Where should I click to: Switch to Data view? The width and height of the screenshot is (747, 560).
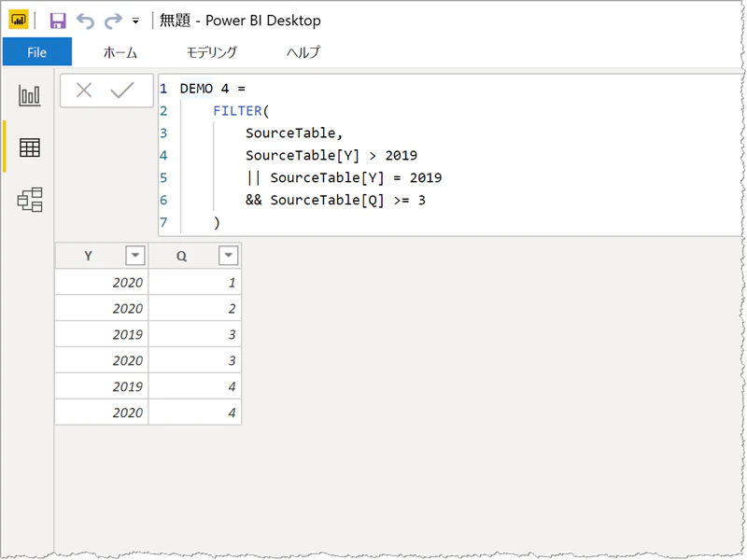(30, 147)
